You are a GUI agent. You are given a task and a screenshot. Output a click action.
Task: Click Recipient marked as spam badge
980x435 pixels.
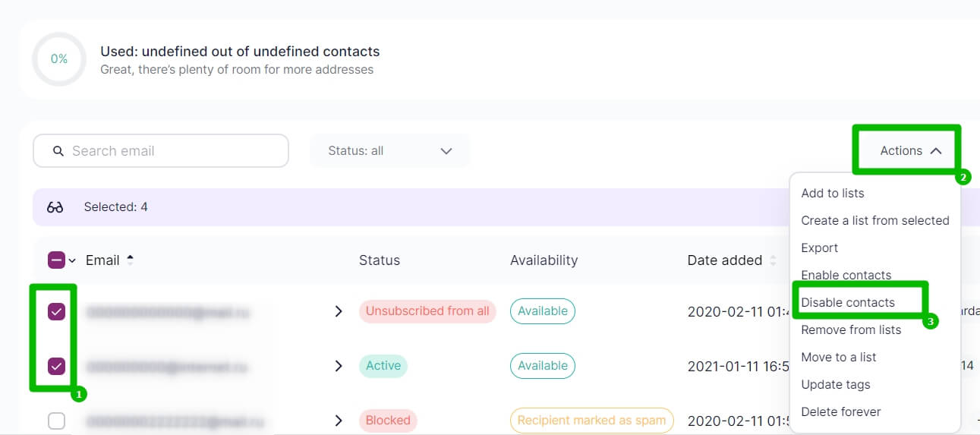pos(591,421)
